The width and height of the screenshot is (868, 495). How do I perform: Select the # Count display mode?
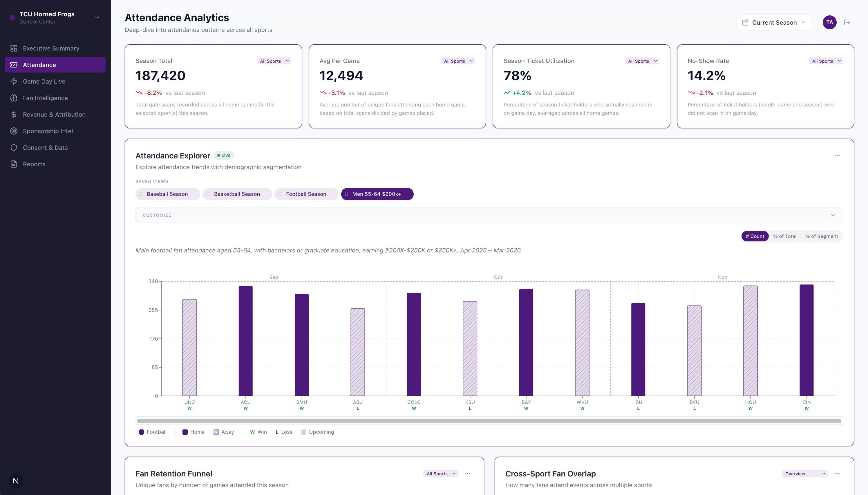point(755,236)
